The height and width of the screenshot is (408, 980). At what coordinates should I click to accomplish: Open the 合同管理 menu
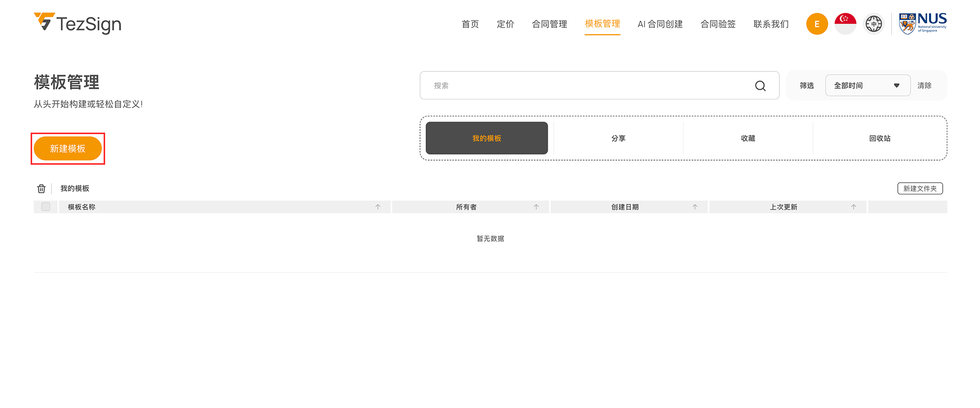pos(549,24)
